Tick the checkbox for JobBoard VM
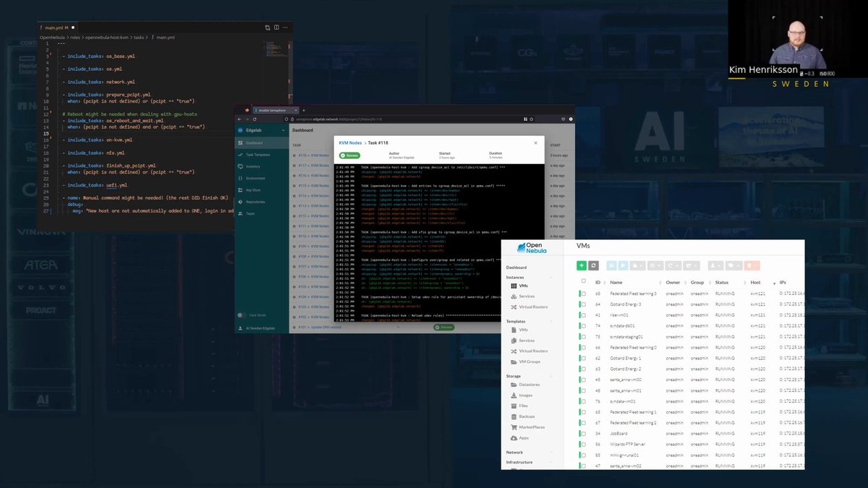The image size is (868, 488). [582, 433]
